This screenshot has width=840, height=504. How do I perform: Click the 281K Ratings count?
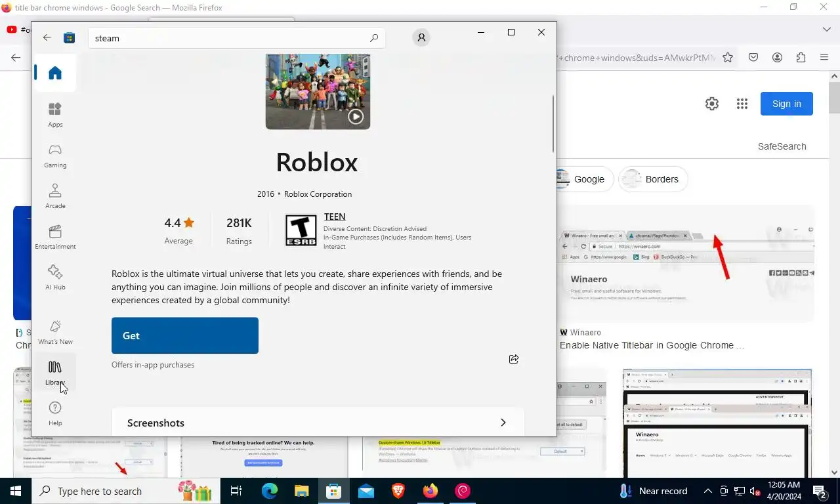[239, 230]
